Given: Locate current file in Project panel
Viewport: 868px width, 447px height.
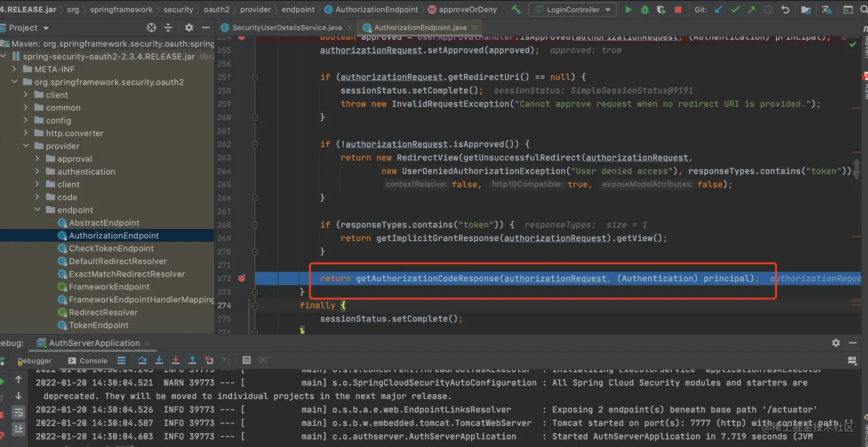Looking at the screenshot, I should pos(152,28).
